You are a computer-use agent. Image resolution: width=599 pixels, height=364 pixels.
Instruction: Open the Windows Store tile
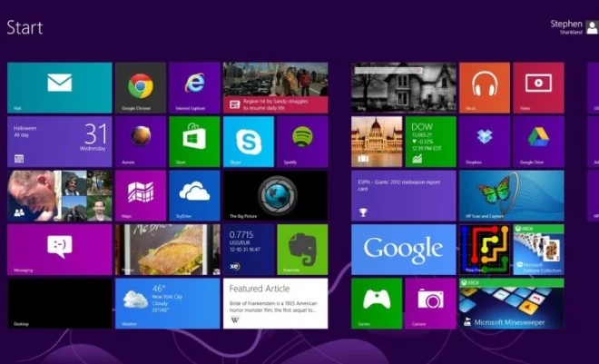click(194, 142)
